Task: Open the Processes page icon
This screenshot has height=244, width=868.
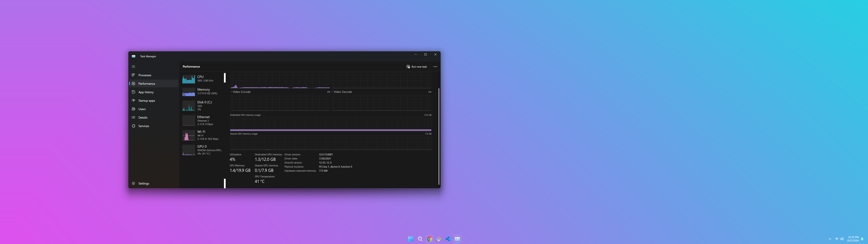Action: tap(133, 75)
